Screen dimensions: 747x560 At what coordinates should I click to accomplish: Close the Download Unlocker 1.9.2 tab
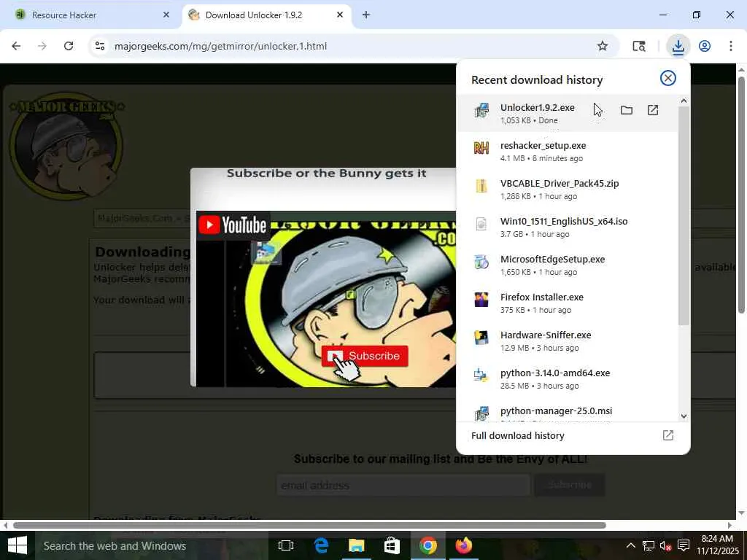tap(340, 15)
